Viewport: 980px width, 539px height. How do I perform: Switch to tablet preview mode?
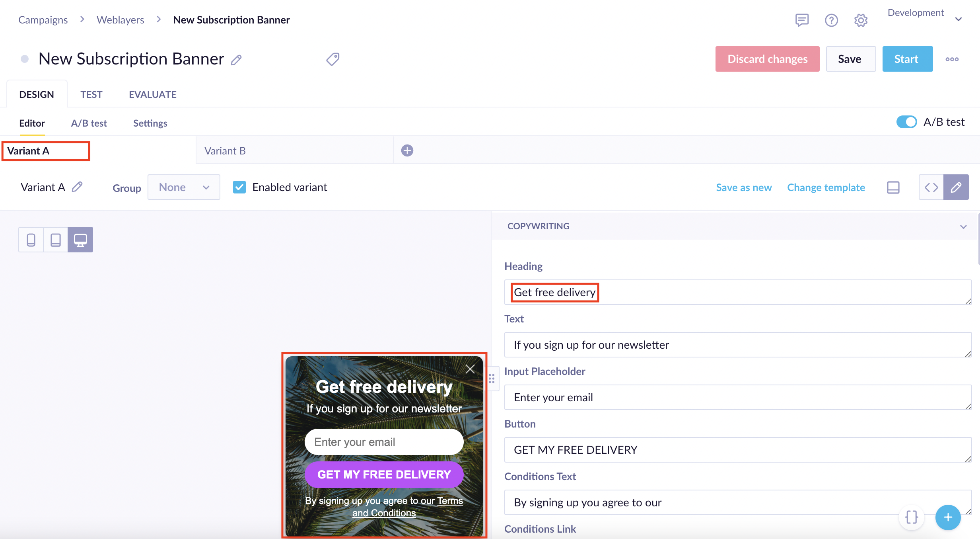click(55, 239)
